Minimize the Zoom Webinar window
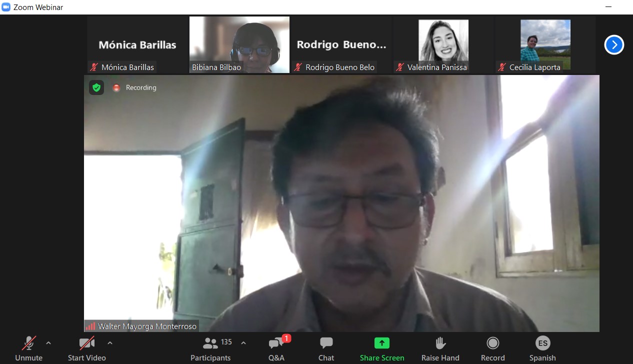 [x=608, y=7]
